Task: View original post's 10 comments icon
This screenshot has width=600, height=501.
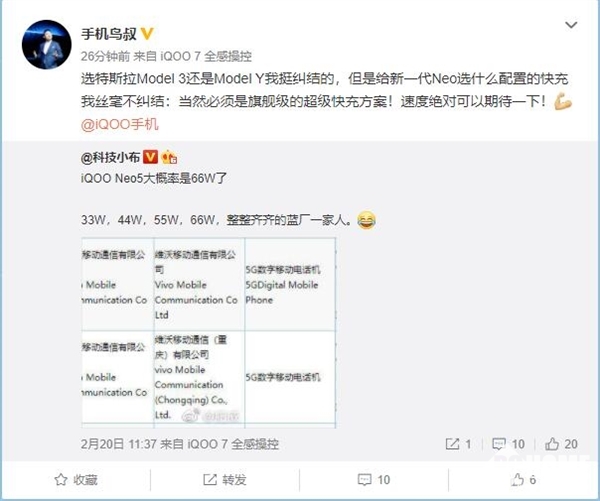Action: (508, 444)
